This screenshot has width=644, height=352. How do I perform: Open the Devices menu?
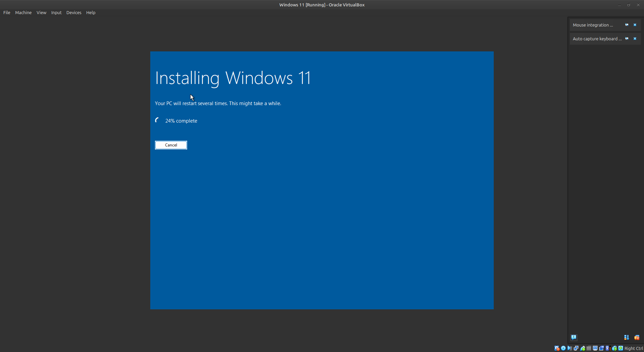74,12
